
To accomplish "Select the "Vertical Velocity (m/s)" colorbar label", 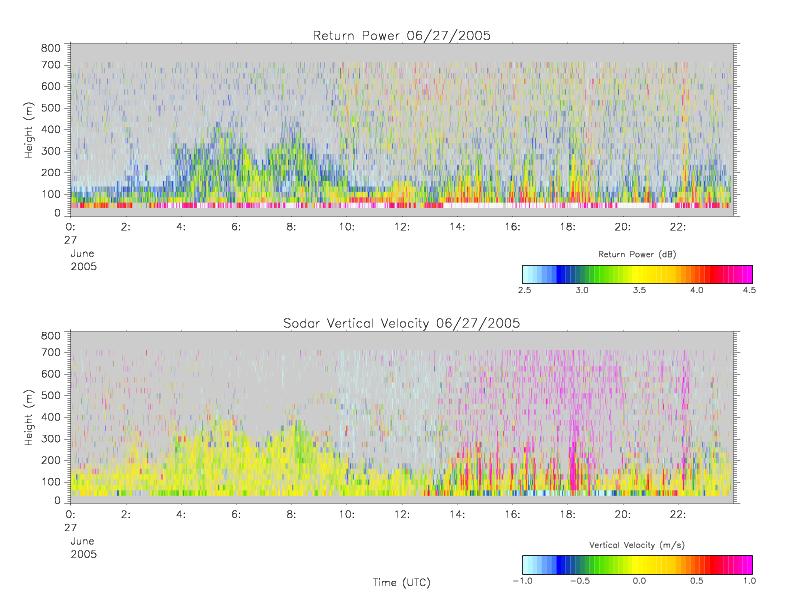I will click(x=637, y=545).
